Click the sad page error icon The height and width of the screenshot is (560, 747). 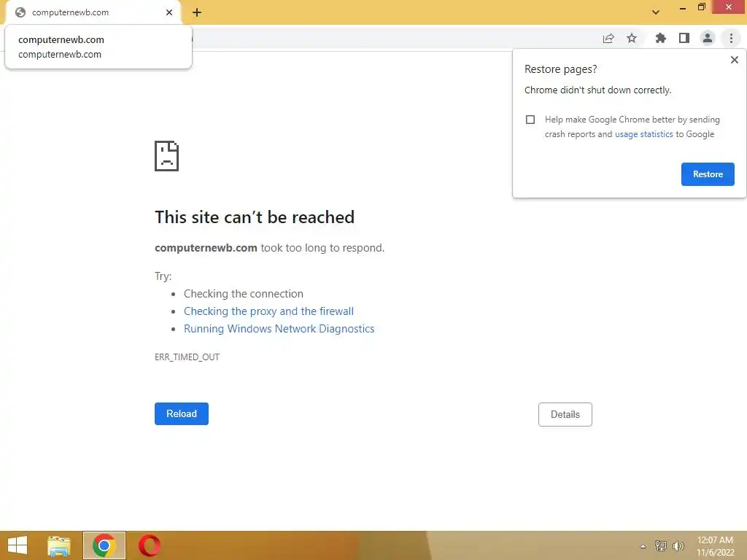(167, 156)
